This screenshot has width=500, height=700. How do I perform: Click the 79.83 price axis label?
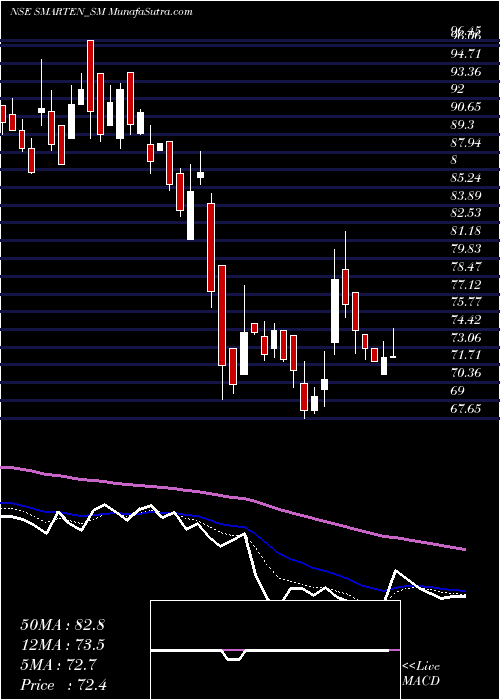466,249
